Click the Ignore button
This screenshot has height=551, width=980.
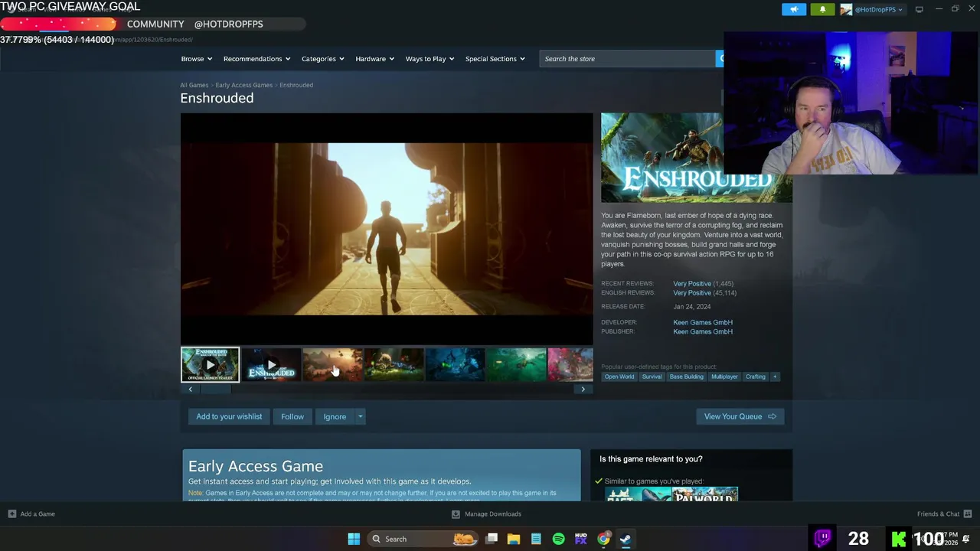tap(335, 416)
